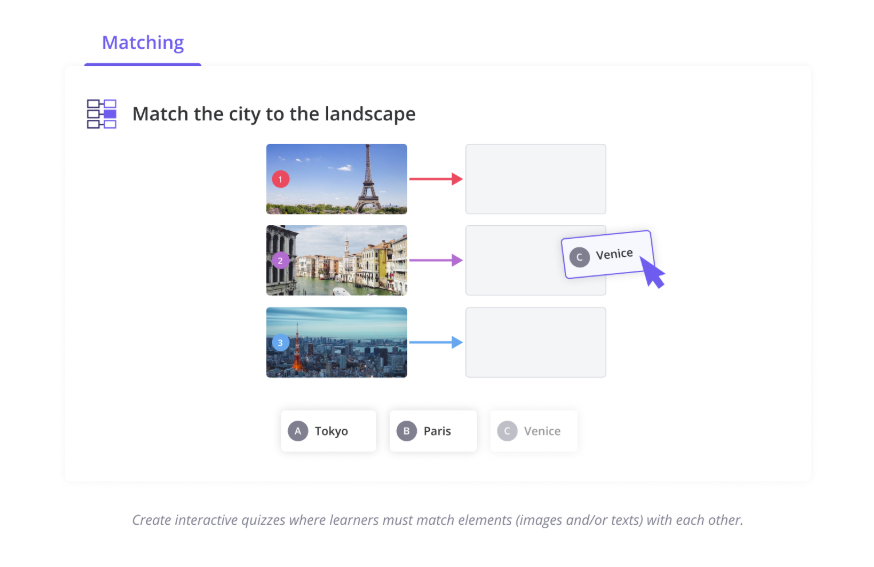The width and height of the screenshot is (874, 567).
Task: Click the greyed-out Venice answer chip
Action: [x=533, y=431]
